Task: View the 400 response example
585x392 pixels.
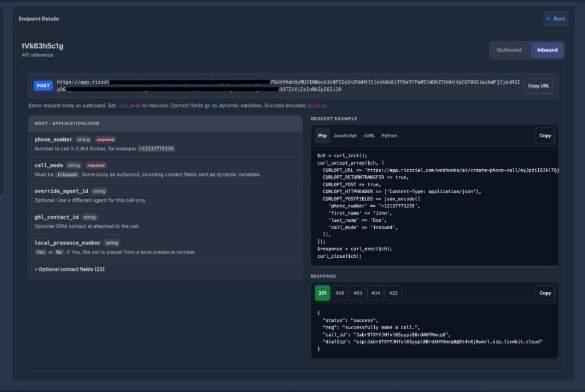Action: pyautogui.click(x=340, y=293)
